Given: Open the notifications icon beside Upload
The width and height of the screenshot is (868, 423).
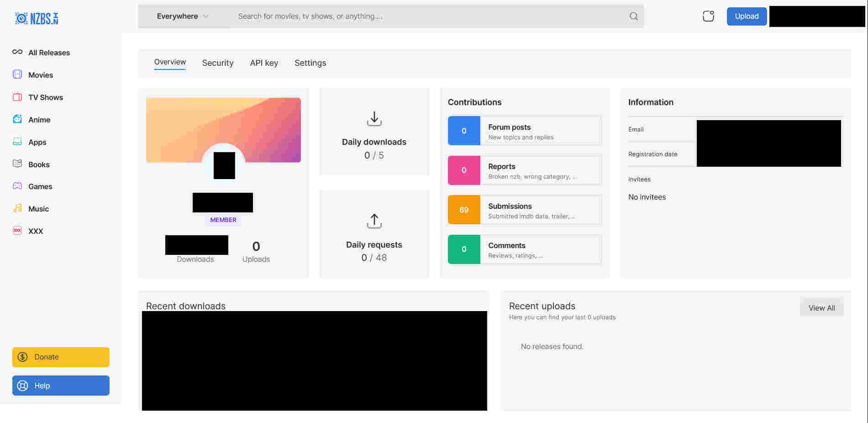Looking at the screenshot, I should pyautogui.click(x=708, y=16).
